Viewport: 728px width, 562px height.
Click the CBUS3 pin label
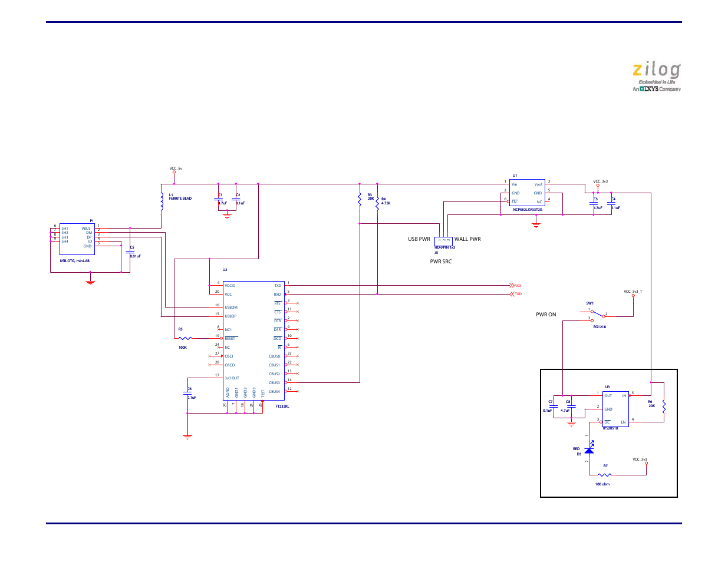275,383
